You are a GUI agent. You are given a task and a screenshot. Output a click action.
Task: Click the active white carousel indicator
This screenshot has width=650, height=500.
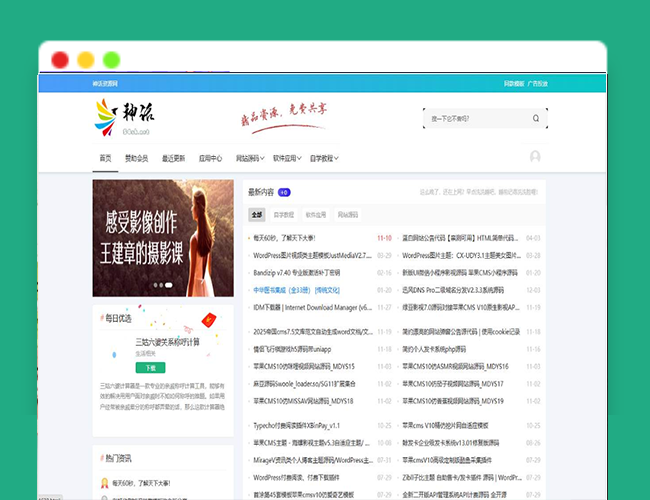pyautogui.click(x=169, y=285)
